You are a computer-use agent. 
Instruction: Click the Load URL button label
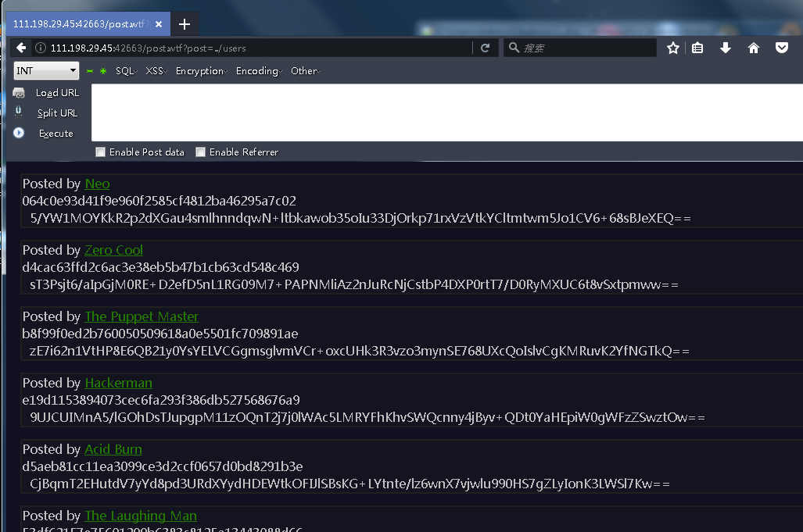pos(57,93)
